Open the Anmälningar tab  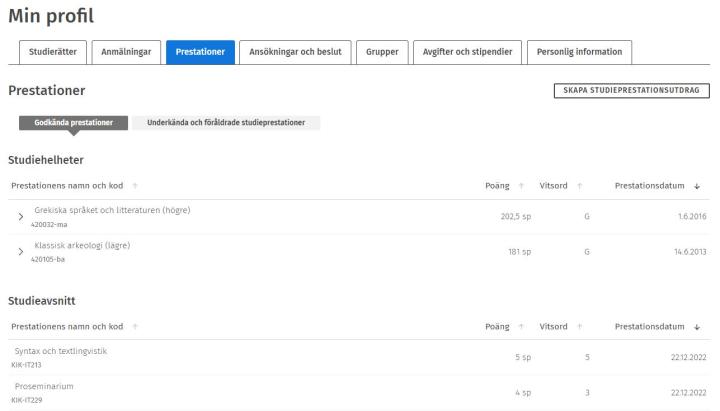coord(124,53)
